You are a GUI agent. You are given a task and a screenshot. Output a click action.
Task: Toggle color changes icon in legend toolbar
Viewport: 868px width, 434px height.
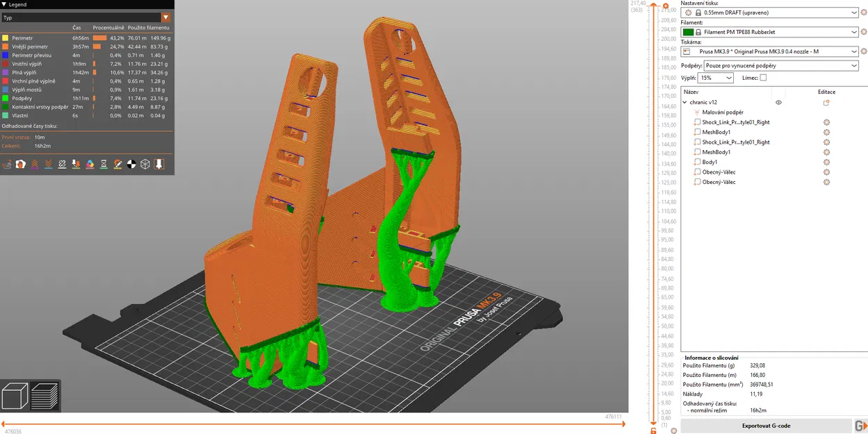[90, 164]
